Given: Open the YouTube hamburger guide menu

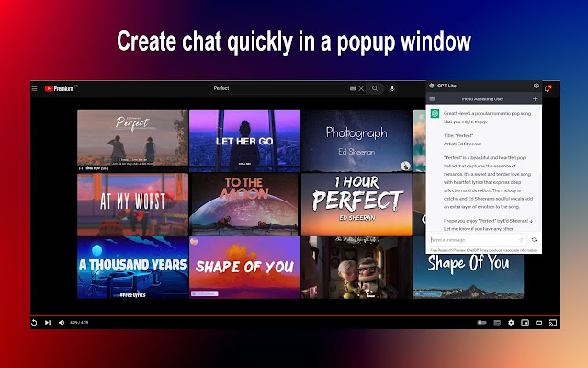Looking at the screenshot, I should (x=35, y=88).
